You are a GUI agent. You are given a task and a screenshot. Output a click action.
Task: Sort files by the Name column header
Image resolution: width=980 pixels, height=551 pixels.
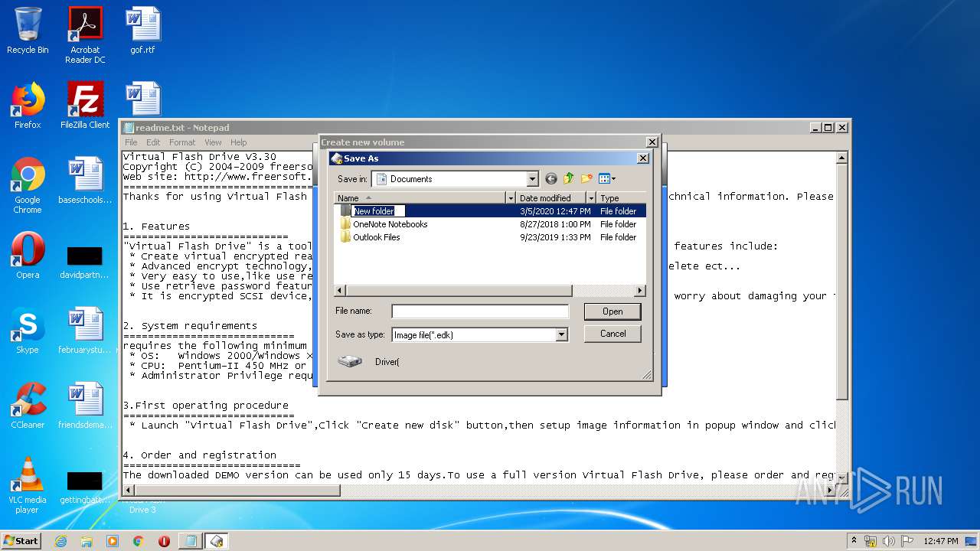coord(420,197)
